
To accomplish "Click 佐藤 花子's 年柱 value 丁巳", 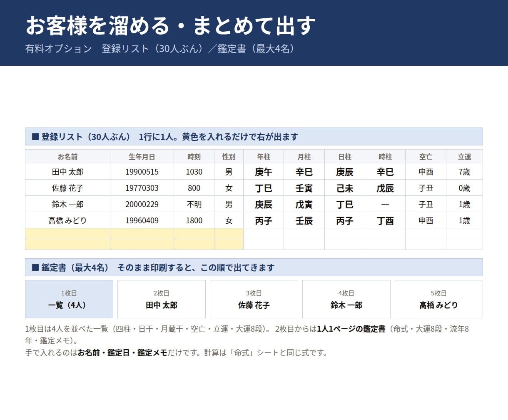I will 264,188.
